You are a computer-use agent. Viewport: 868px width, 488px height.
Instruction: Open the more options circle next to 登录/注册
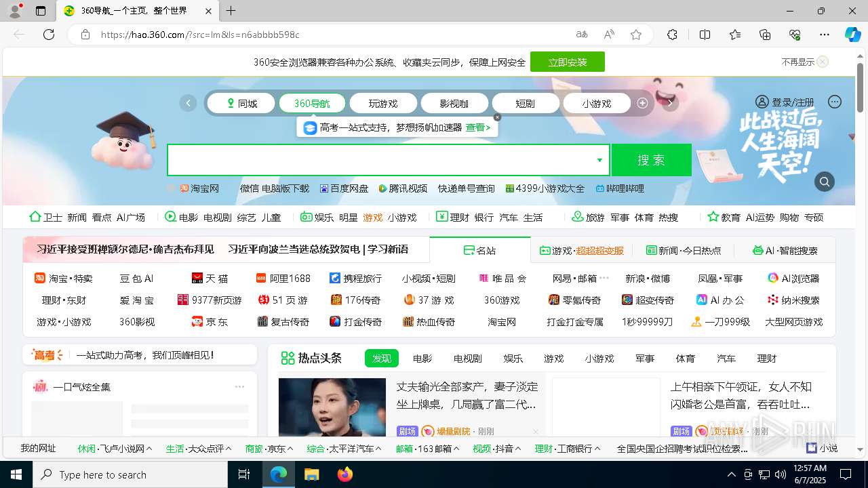[835, 102]
